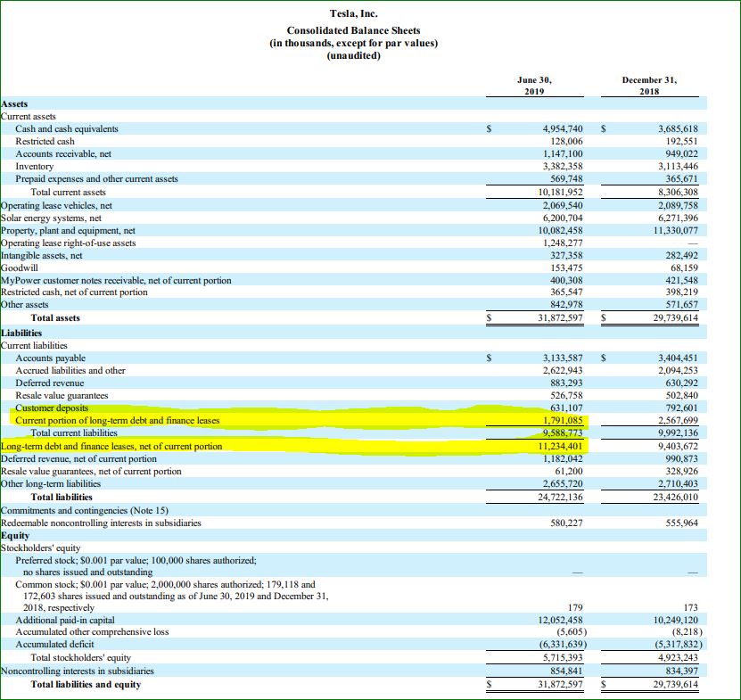Click 'Resale value guarantees, net of current portion'
741x700 pixels.
(91, 471)
